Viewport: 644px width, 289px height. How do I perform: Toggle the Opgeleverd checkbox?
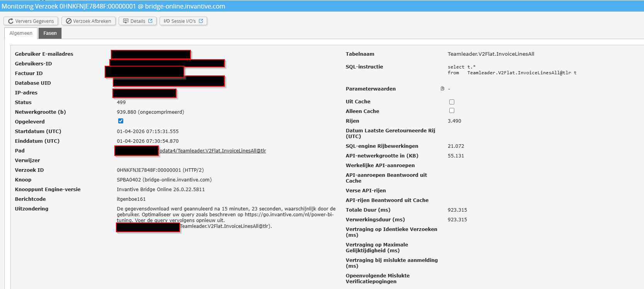pos(121,121)
